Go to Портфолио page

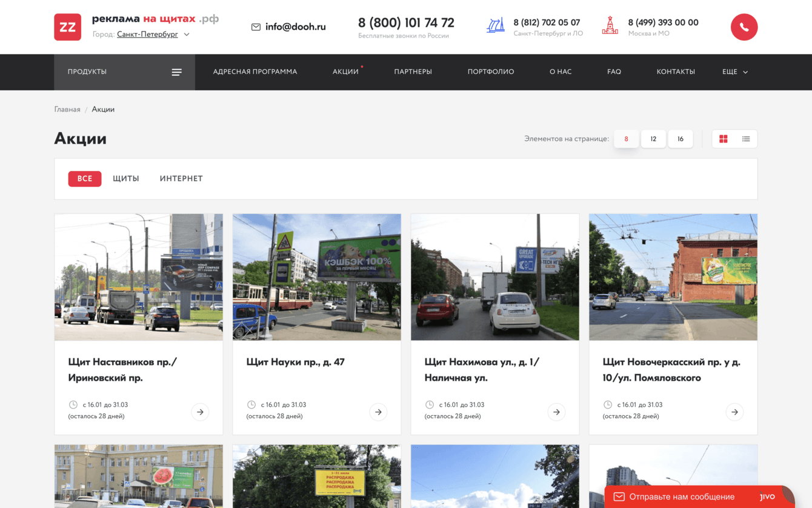pos(491,72)
